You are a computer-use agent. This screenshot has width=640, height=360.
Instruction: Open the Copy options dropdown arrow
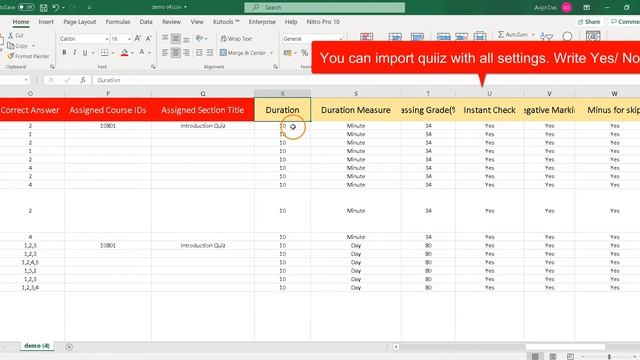pos(33,46)
